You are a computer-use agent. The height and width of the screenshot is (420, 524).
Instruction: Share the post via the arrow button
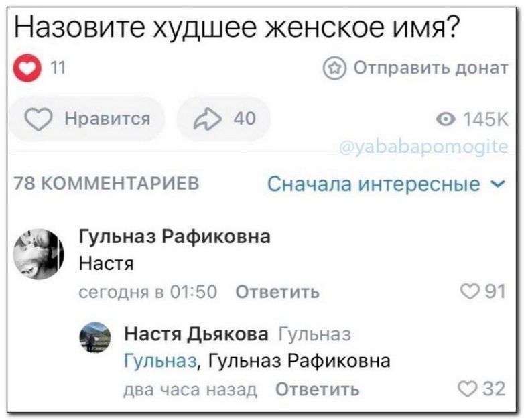222,119
